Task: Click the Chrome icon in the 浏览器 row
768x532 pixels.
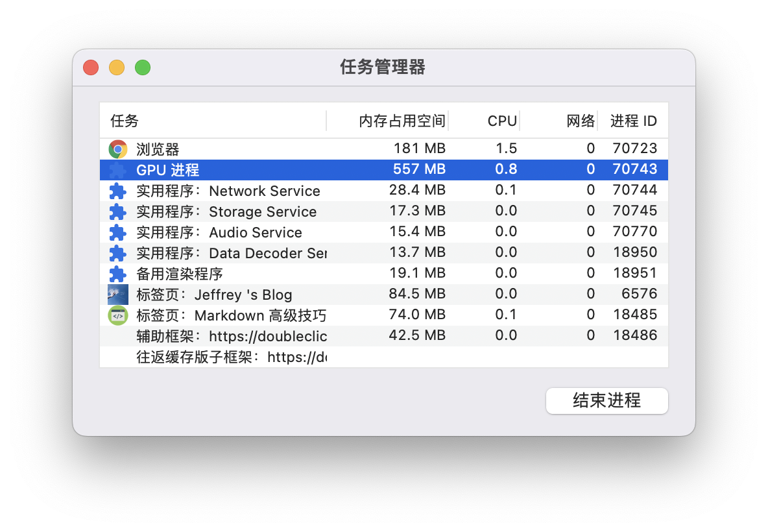Action: coord(117,149)
